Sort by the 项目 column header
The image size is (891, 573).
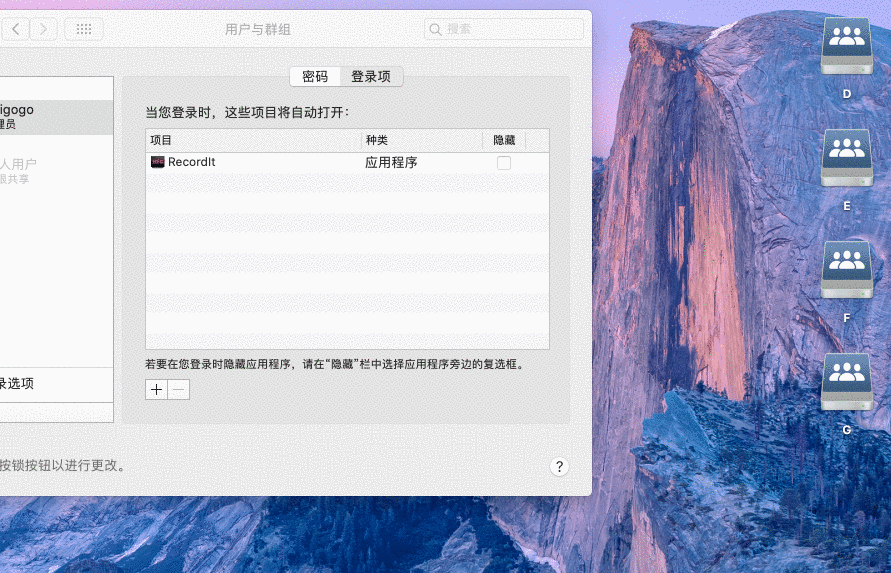[x=253, y=140]
